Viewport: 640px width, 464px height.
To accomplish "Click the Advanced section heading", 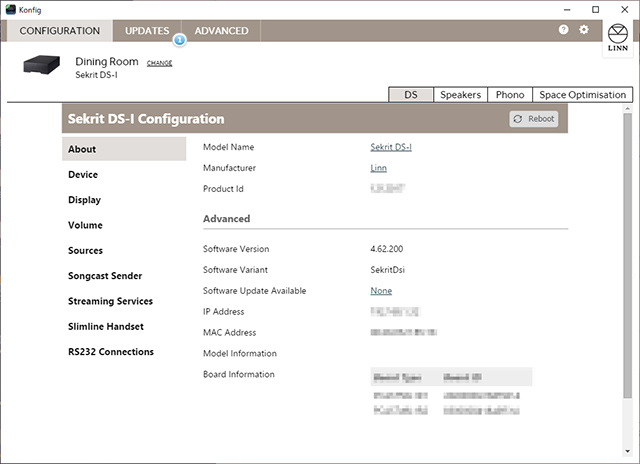I will (x=227, y=219).
